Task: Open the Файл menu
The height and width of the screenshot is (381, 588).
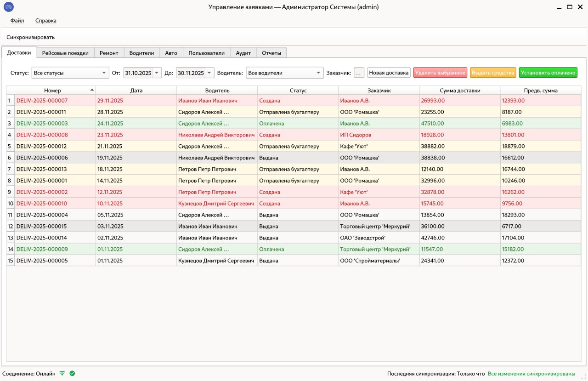Action: [x=17, y=21]
